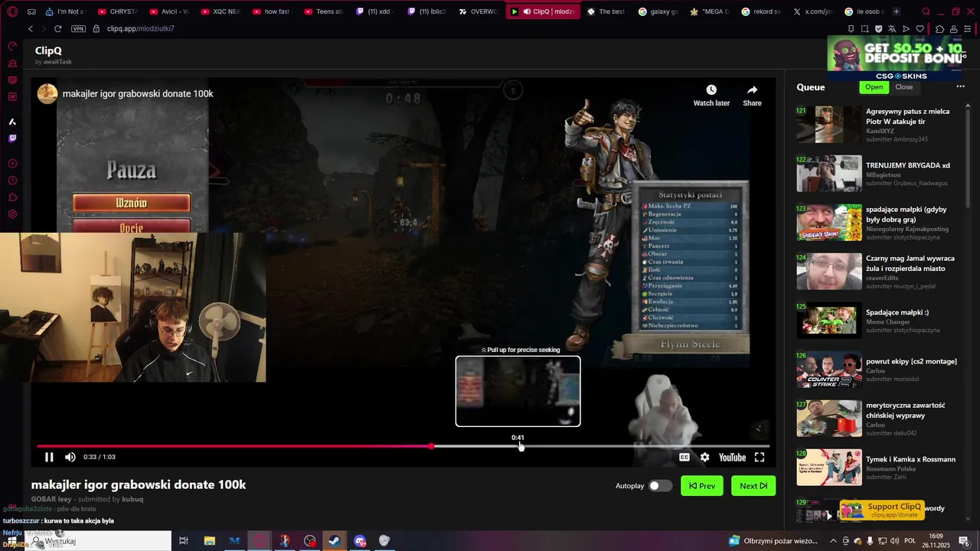
Task: Open the queue three-dot options menu
Action: (960, 86)
